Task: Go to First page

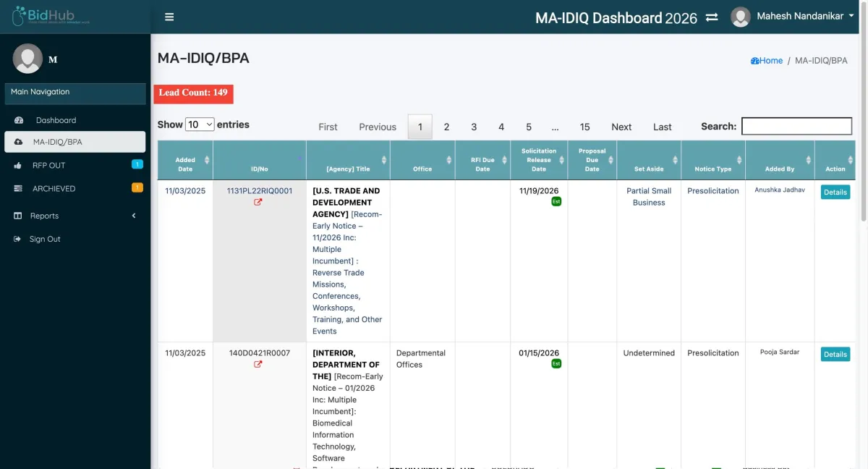Action: tap(328, 127)
